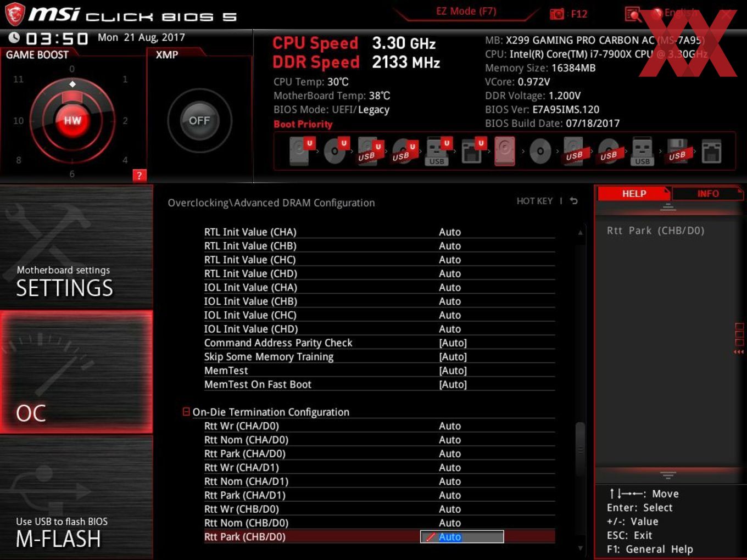Screen dimensions: 747x560
Task: Set Game Boost dial to stage 6
Action: pos(72,174)
